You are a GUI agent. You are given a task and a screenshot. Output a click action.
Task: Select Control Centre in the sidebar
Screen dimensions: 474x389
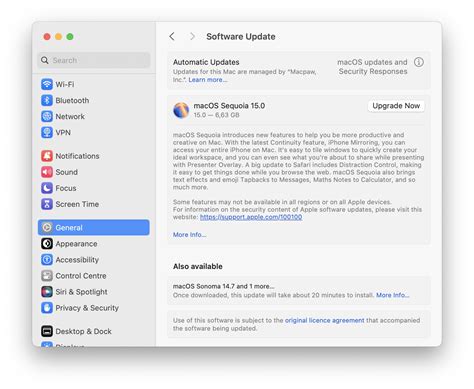[94, 276]
